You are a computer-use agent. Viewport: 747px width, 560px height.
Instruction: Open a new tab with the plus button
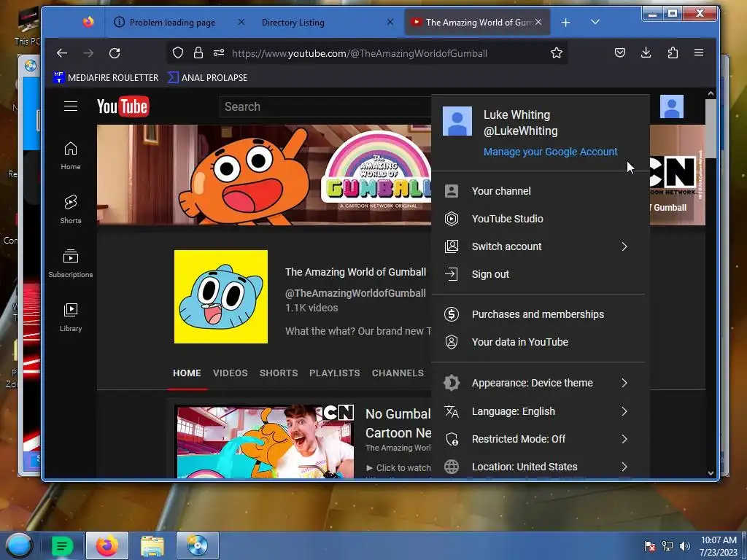(x=565, y=23)
